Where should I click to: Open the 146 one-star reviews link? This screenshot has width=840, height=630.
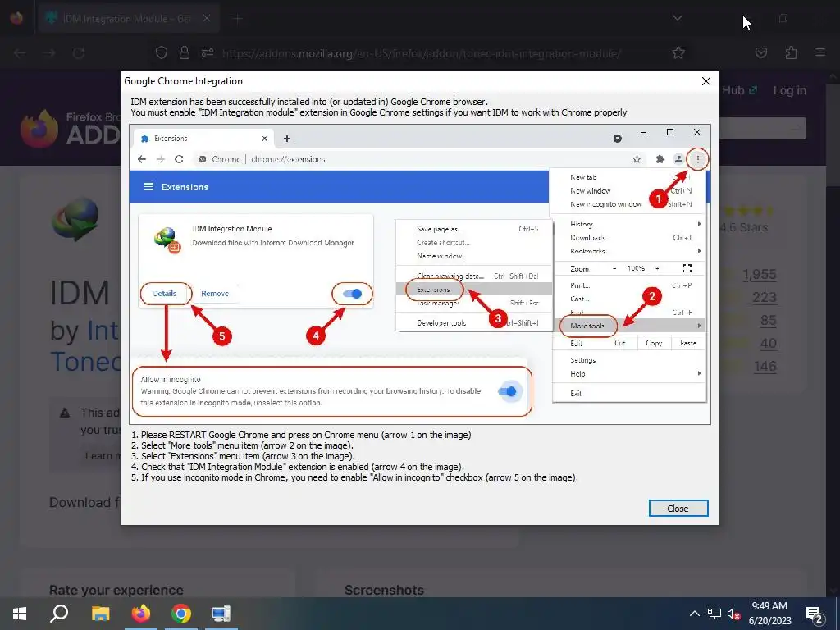click(765, 367)
